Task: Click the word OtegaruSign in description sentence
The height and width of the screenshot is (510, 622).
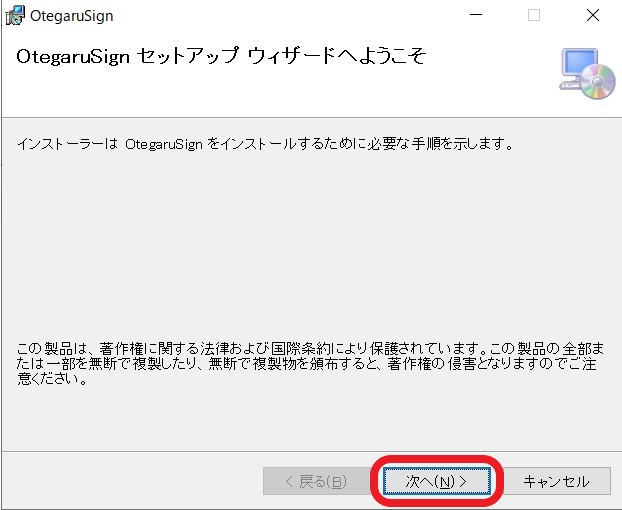Action: click(163, 144)
